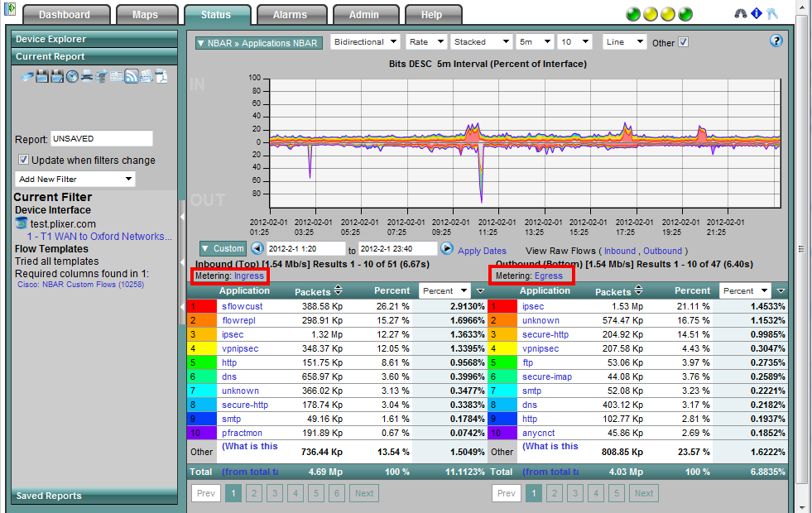Click the save report floppy disk icon
Screen dimensions: 812x513
(43, 77)
